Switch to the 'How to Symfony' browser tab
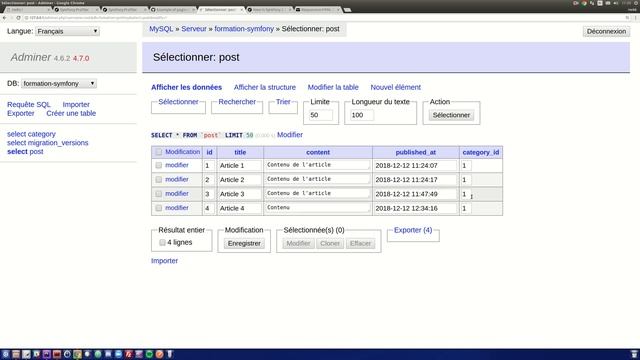The height and width of the screenshot is (360, 640). [270, 9]
